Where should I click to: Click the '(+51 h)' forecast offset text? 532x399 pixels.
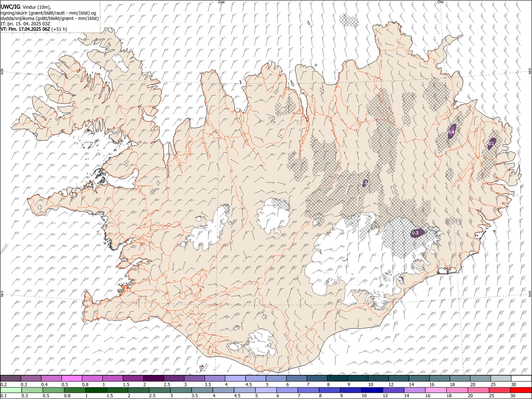tap(59, 29)
